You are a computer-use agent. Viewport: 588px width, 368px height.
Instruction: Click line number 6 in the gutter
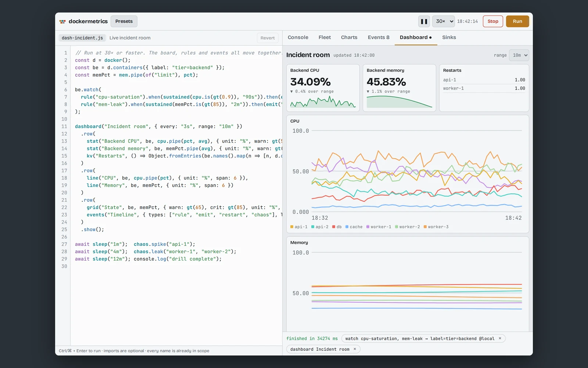tap(66, 90)
